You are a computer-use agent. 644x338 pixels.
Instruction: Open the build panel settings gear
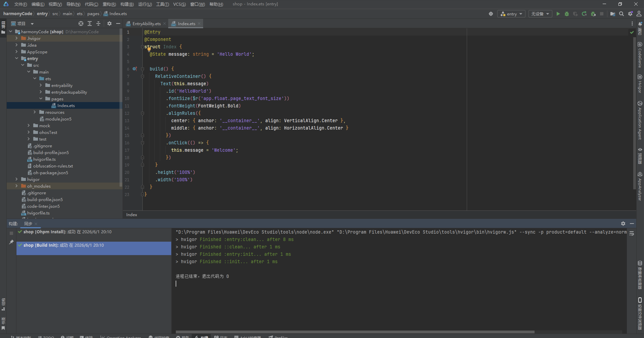pyautogui.click(x=623, y=224)
